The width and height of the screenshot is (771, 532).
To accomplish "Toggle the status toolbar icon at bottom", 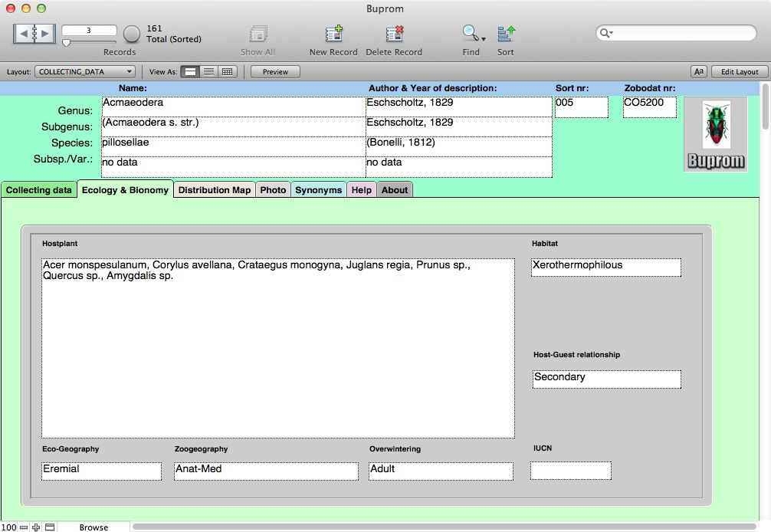I will [x=50, y=527].
